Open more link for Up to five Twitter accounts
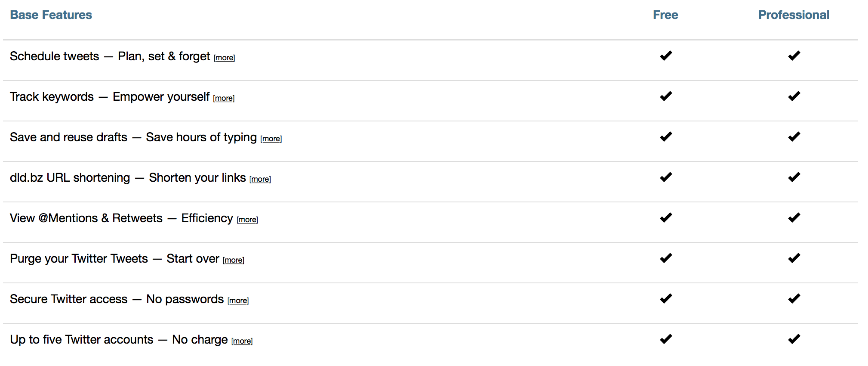Screen dimensions: 868x366 point(242,341)
